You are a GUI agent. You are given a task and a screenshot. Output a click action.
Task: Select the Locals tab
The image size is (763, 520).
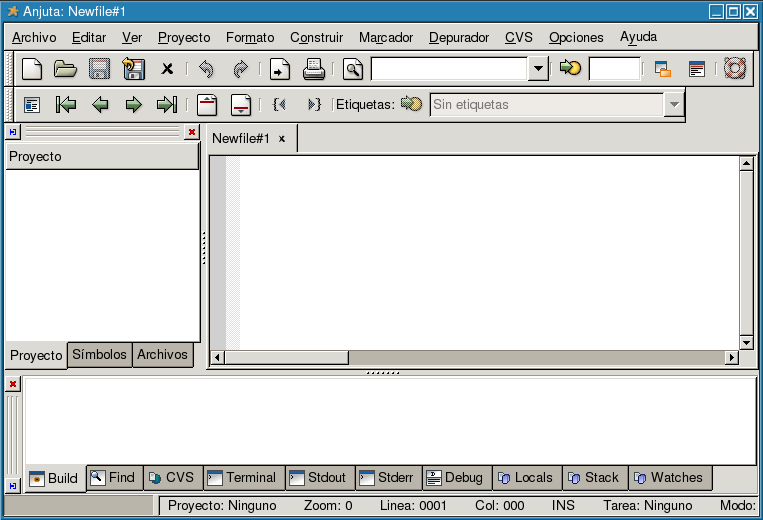[x=527, y=478]
